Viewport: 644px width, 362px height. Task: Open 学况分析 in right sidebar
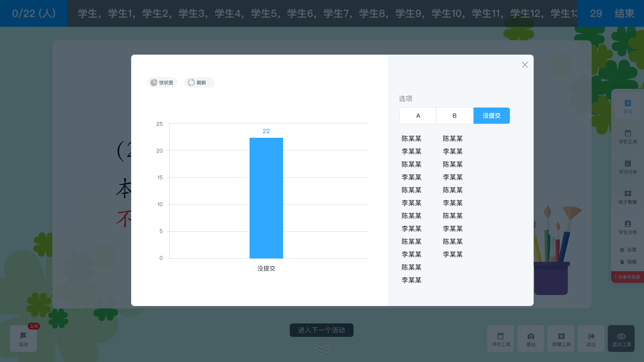click(x=628, y=167)
